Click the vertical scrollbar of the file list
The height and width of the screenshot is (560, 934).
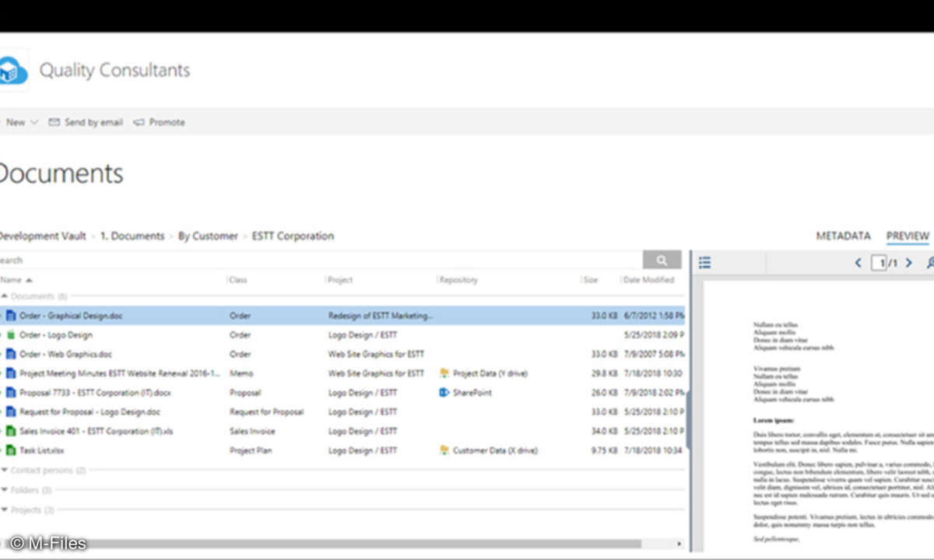(687, 420)
